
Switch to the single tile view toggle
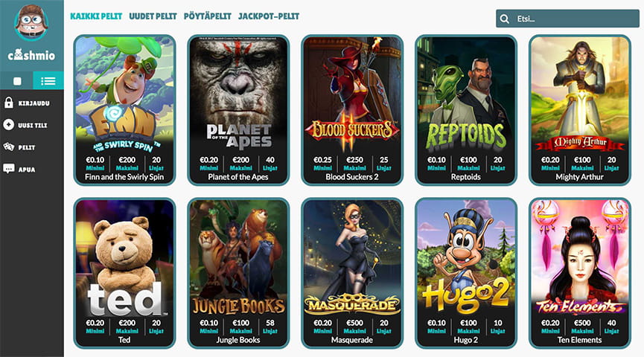tap(17, 81)
